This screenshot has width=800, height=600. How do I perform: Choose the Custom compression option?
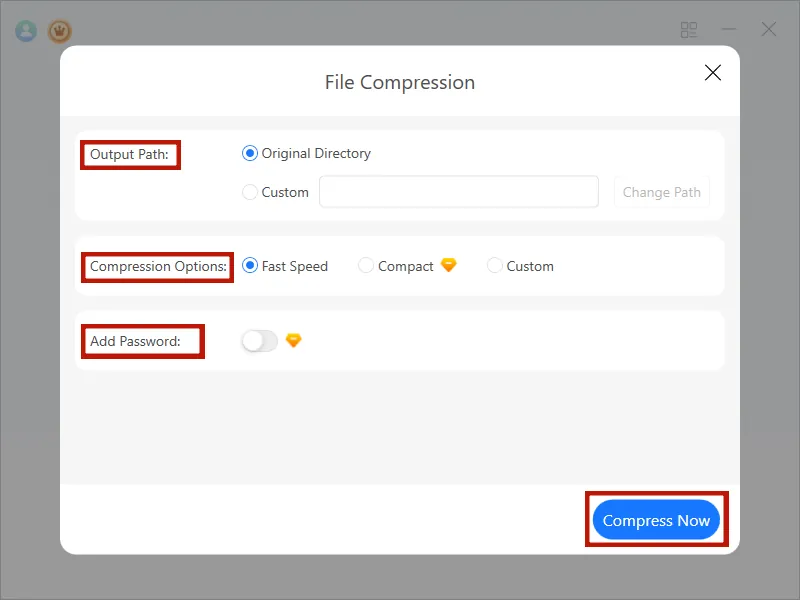pyautogui.click(x=494, y=265)
